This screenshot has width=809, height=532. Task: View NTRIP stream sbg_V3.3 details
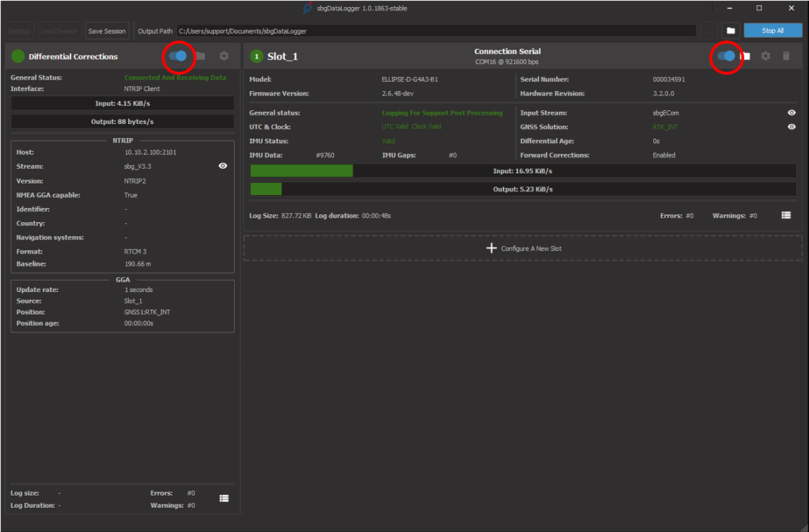[x=223, y=166]
